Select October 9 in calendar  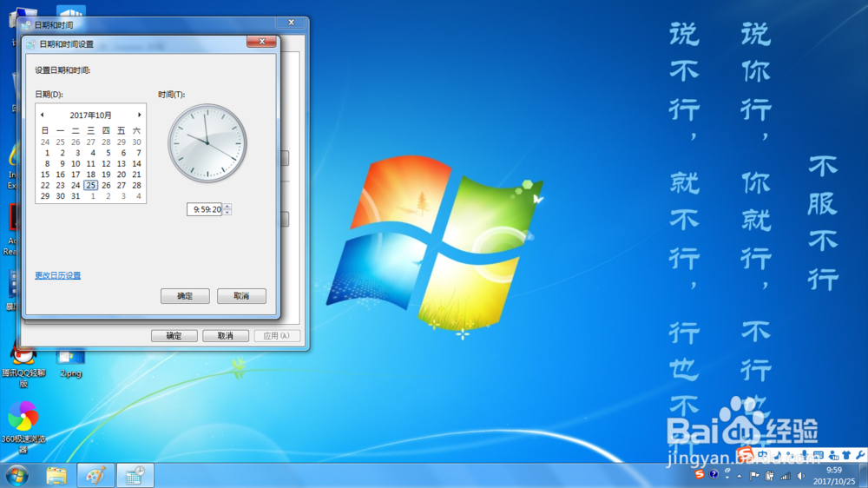(x=61, y=164)
